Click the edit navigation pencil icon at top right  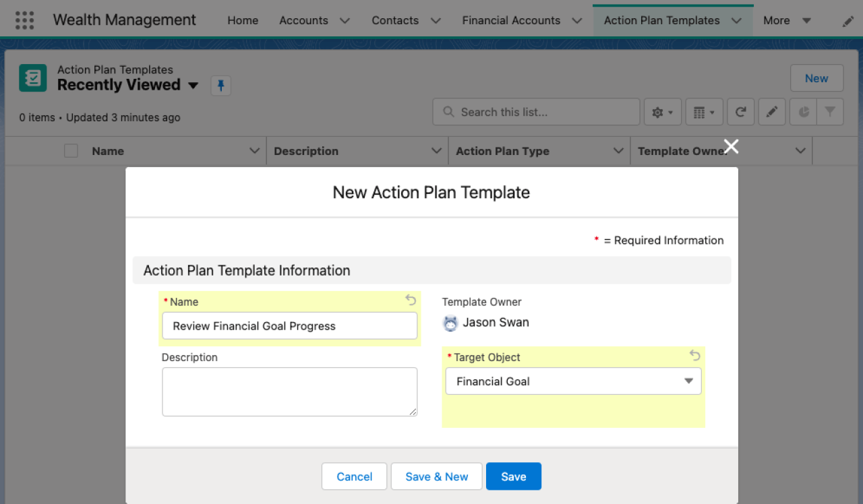click(x=848, y=21)
